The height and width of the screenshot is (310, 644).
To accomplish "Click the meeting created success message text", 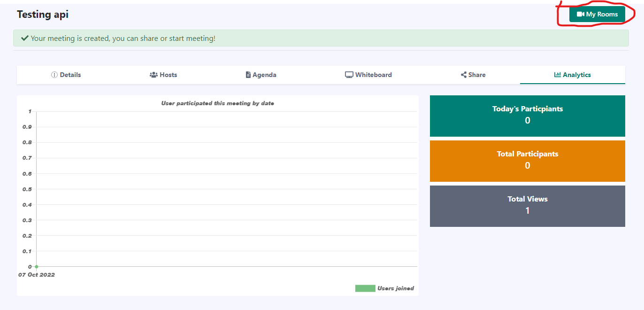I will coord(123,39).
